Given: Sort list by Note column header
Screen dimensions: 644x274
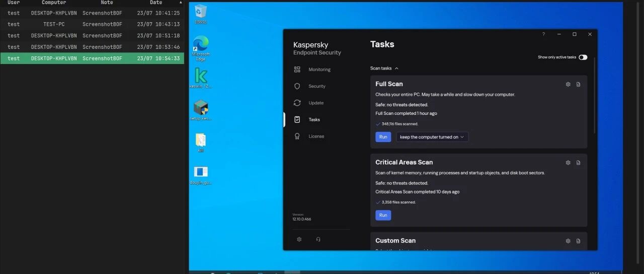Looking at the screenshot, I should click(x=107, y=3).
